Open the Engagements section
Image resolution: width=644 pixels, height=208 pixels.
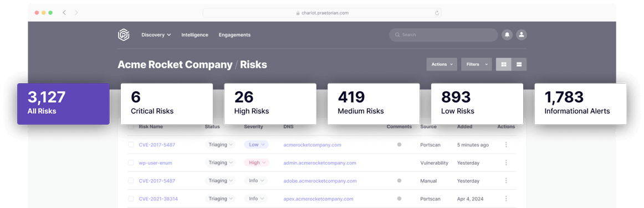(x=234, y=35)
